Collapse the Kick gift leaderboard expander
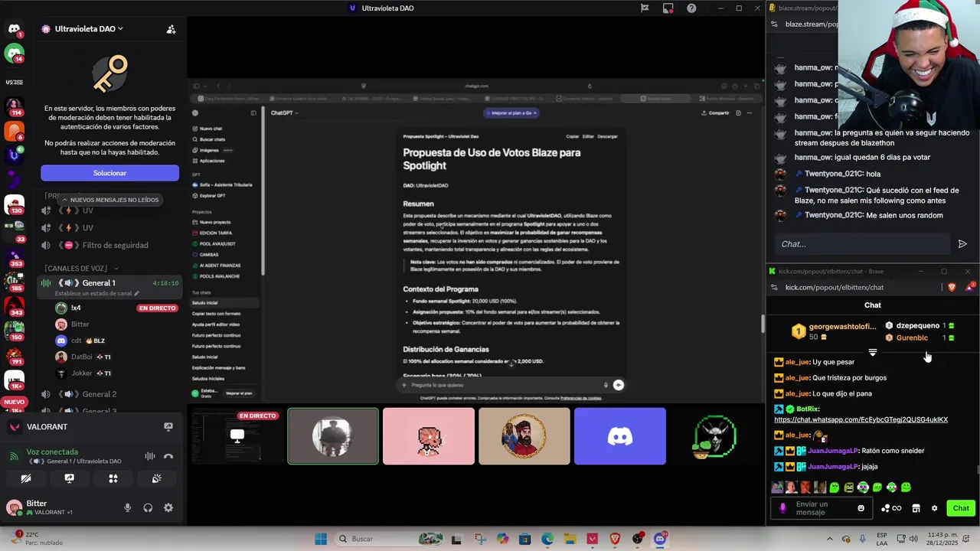The height and width of the screenshot is (551, 980). coord(873,353)
